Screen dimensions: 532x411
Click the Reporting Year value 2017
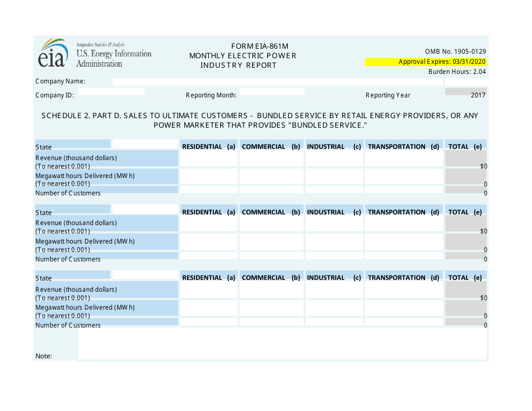pyautogui.click(x=466, y=95)
